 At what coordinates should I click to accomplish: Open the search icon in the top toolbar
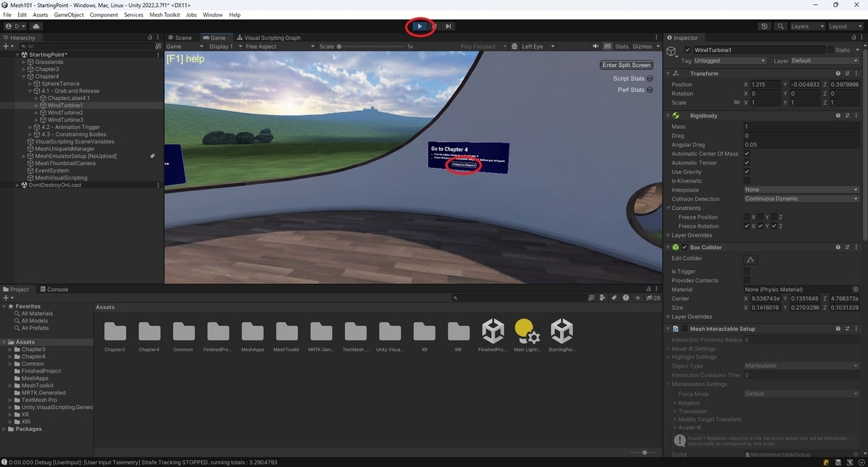point(780,26)
